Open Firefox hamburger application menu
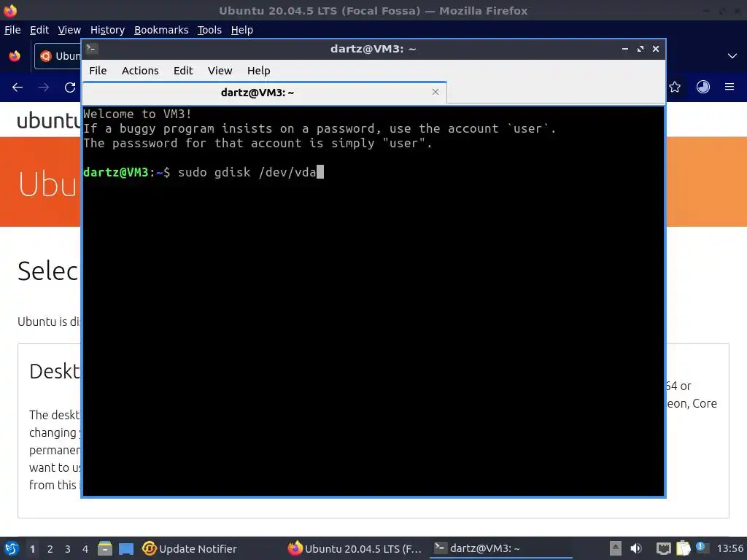Image resolution: width=747 pixels, height=560 pixels. 729,87
